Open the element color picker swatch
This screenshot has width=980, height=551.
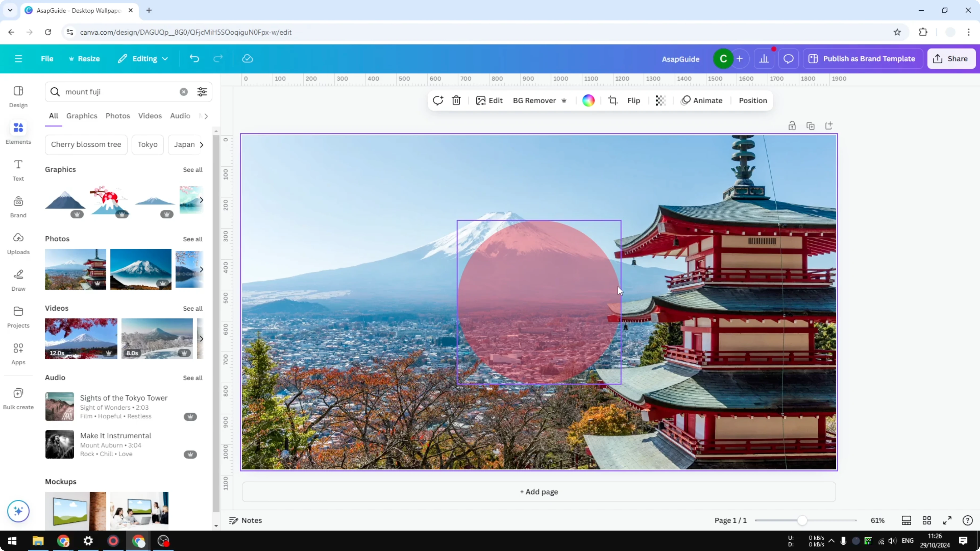[x=588, y=100]
